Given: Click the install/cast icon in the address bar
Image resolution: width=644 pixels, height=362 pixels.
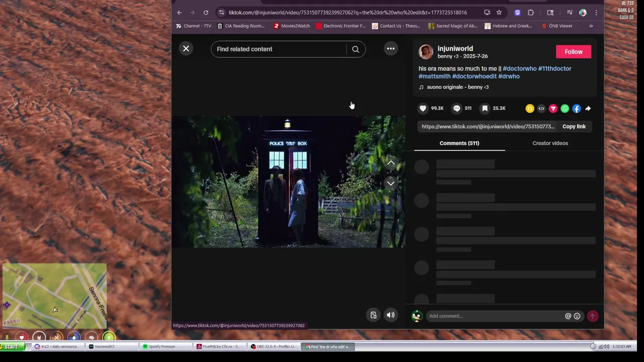Looking at the screenshot, I should 487,13.
